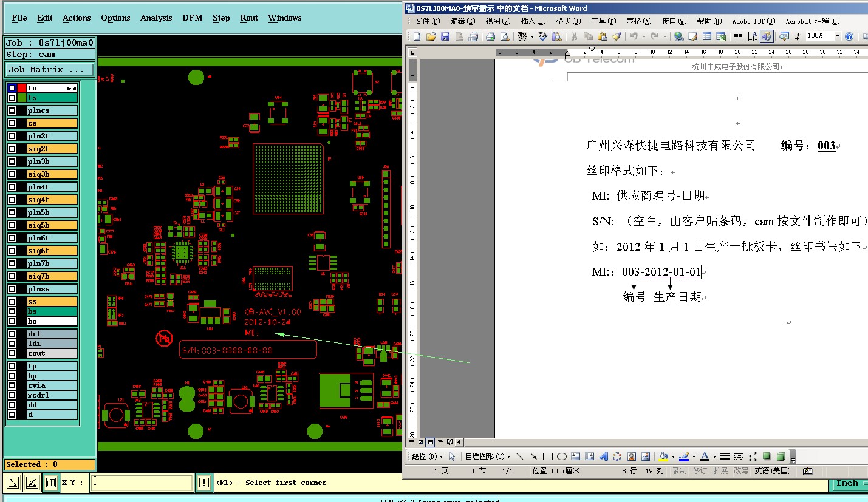Click the Fill Color paint bucket swatch
Screen dimensions: 868x502
(x=663, y=456)
